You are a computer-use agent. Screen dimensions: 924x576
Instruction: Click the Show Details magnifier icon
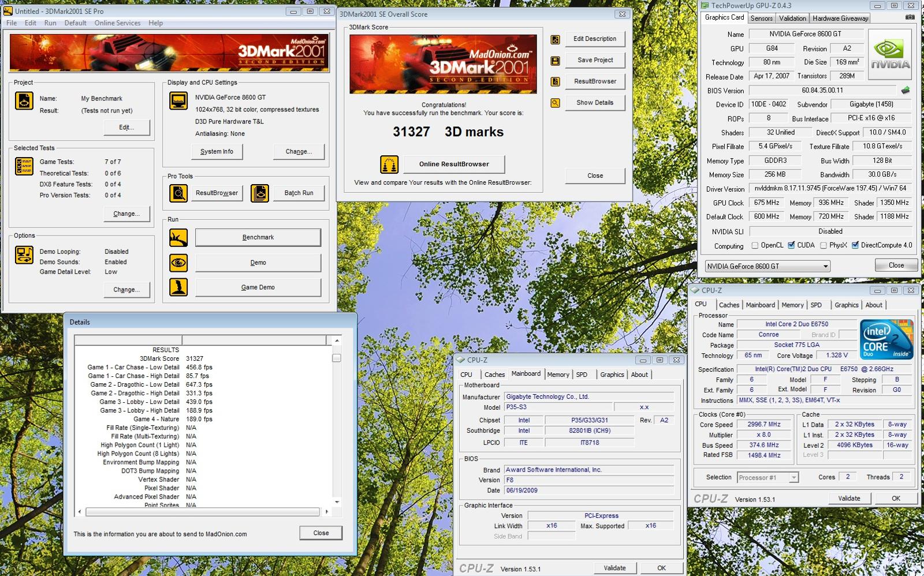click(555, 103)
